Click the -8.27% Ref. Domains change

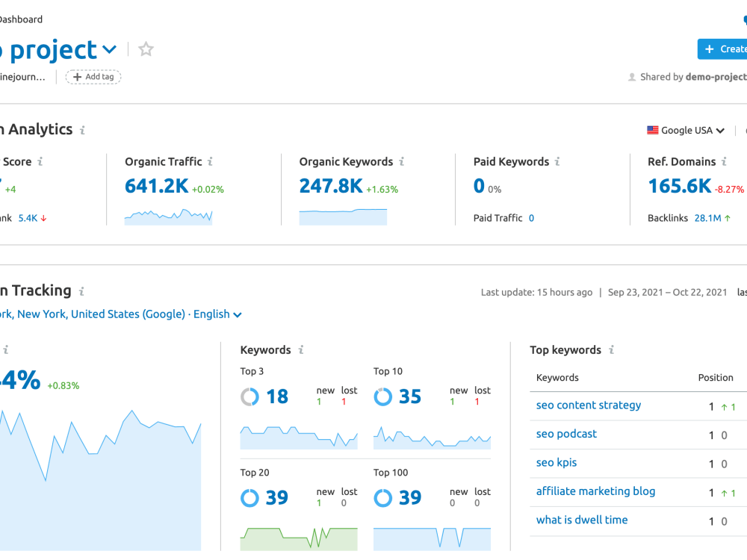pyautogui.click(x=729, y=190)
